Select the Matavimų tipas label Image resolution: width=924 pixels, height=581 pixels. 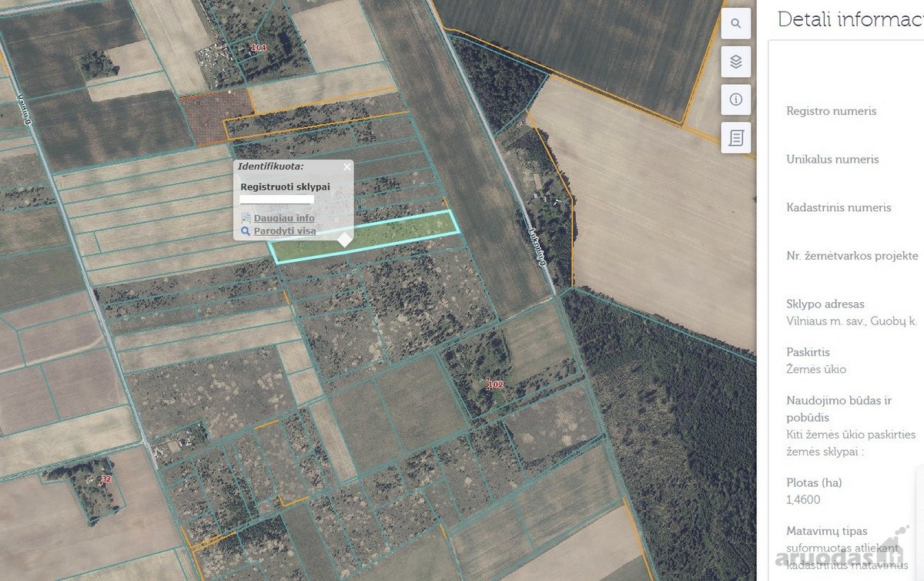[827, 531]
